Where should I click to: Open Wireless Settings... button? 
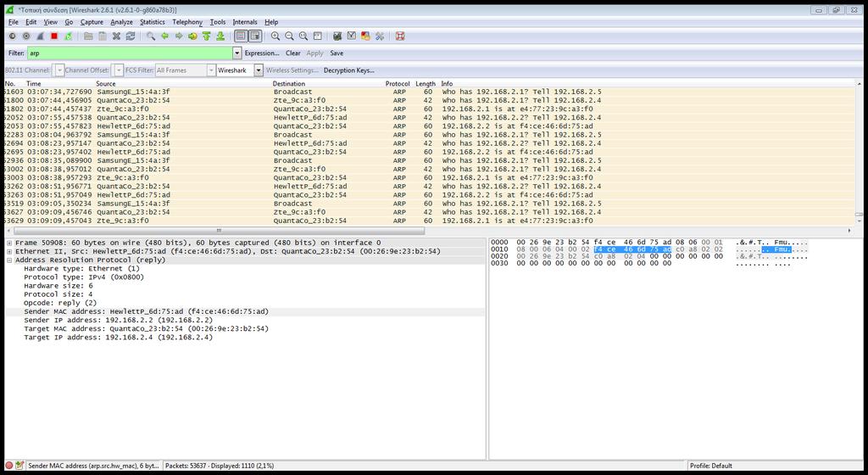tap(292, 70)
